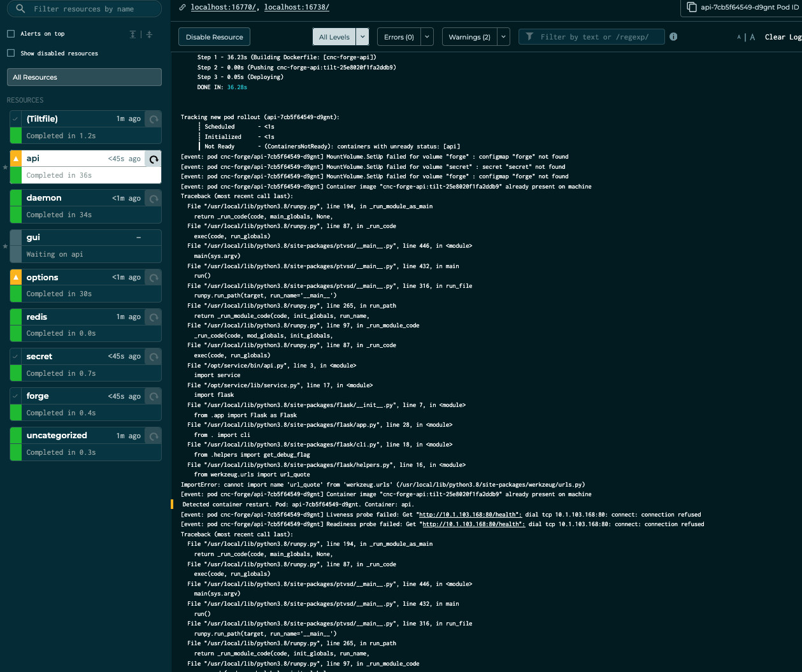Click "Completed in 34s" under daemon
The width and height of the screenshot is (802, 672).
(x=59, y=215)
